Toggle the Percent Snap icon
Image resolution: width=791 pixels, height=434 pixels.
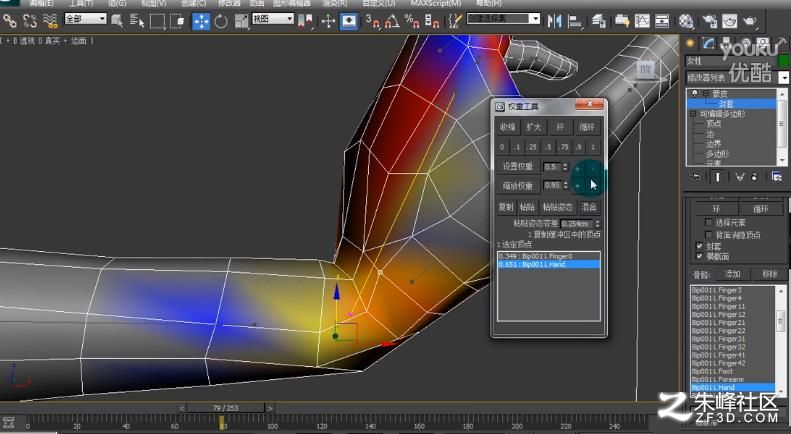(x=412, y=21)
